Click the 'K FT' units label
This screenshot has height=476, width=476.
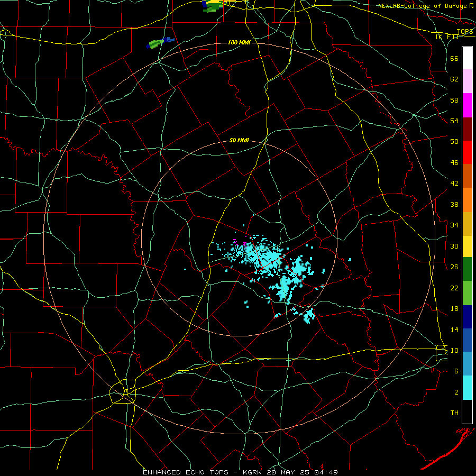(447, 36)
